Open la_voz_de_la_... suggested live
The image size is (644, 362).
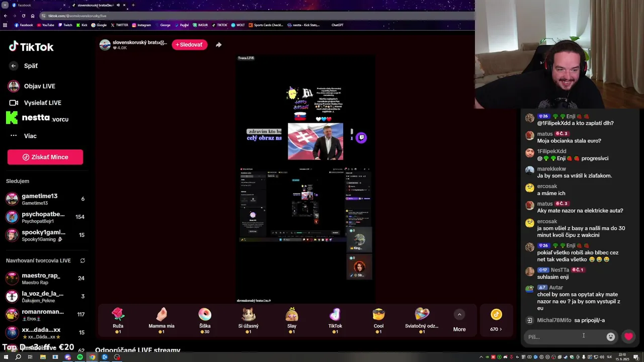[45, 297]
